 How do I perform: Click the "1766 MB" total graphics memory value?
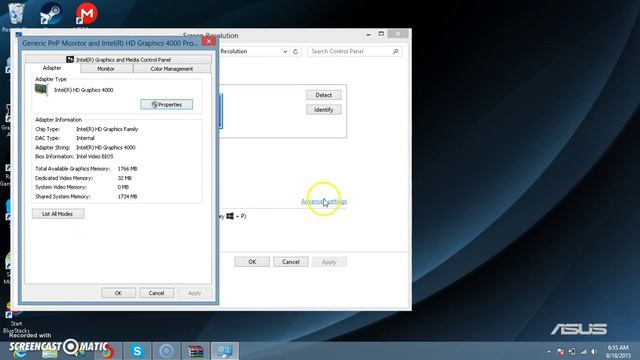point(127,169)
